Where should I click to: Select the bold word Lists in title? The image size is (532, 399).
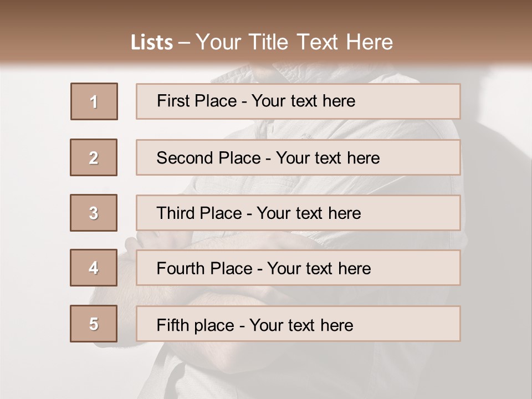click(152, 43)
